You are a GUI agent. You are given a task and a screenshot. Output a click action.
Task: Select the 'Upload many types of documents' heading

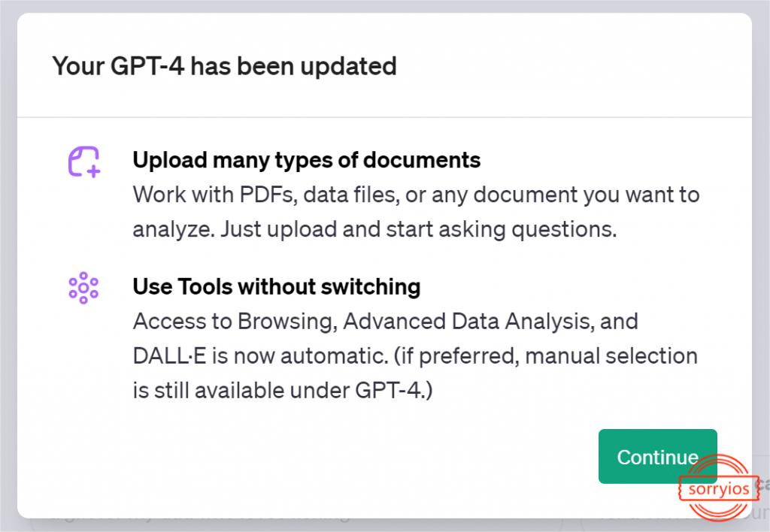click(x=306, y=160)
